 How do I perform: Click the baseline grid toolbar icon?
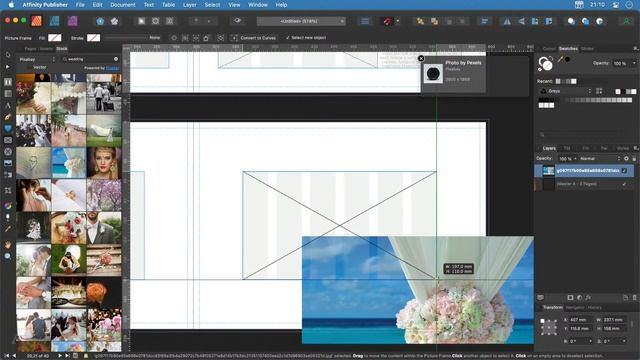365,21
